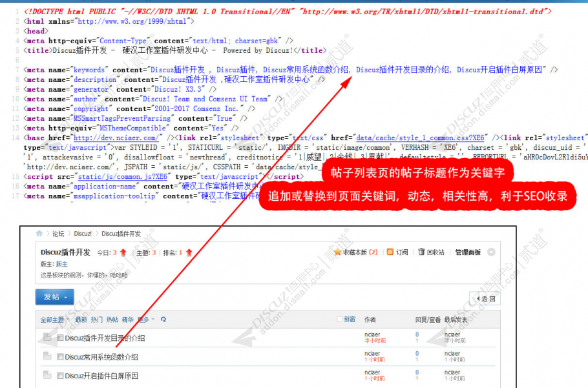Open forum thread title Discuz常用系统函数介绍
The height and width of the screenshot is (388, 588).
coord(101,357)
